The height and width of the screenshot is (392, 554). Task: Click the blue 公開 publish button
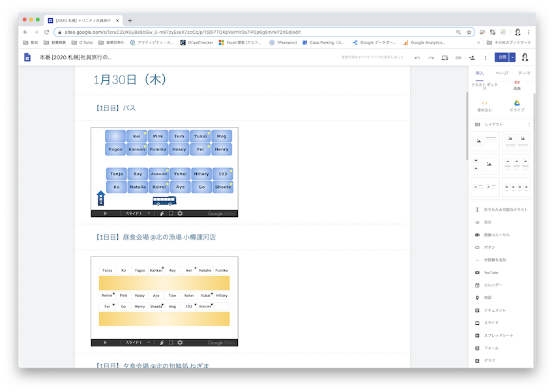pyautogui.click(x=501, y=57)
